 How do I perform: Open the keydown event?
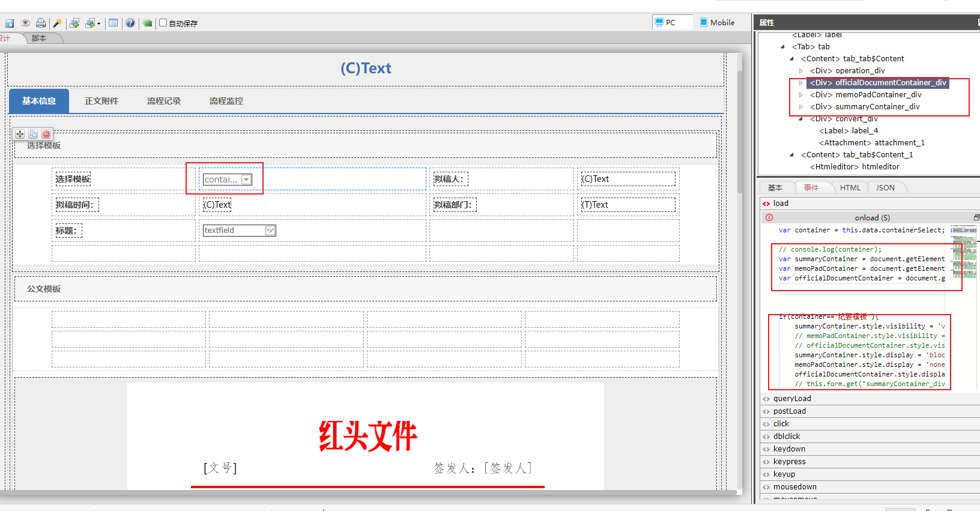tap(870, 449)
